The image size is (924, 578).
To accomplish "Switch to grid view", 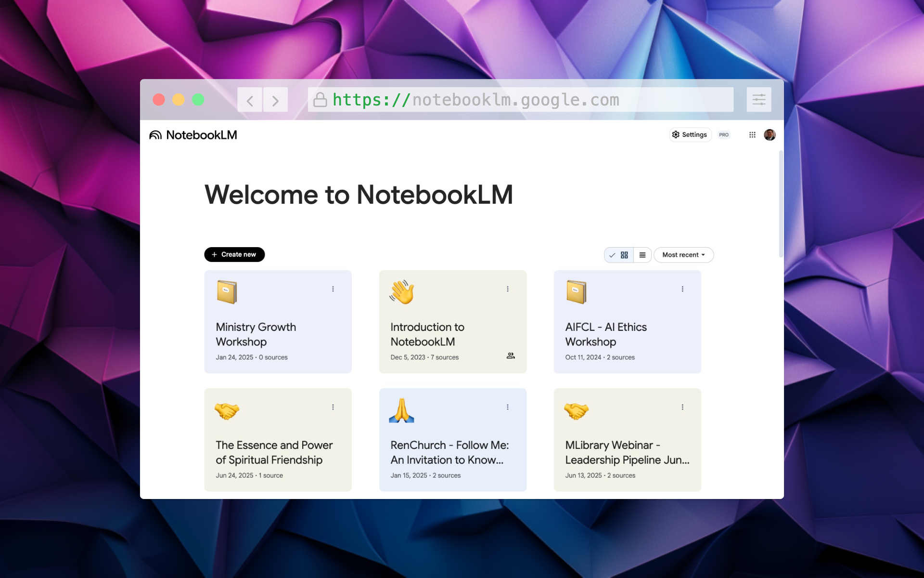I will pyautogui.click(x=619, y=255).
